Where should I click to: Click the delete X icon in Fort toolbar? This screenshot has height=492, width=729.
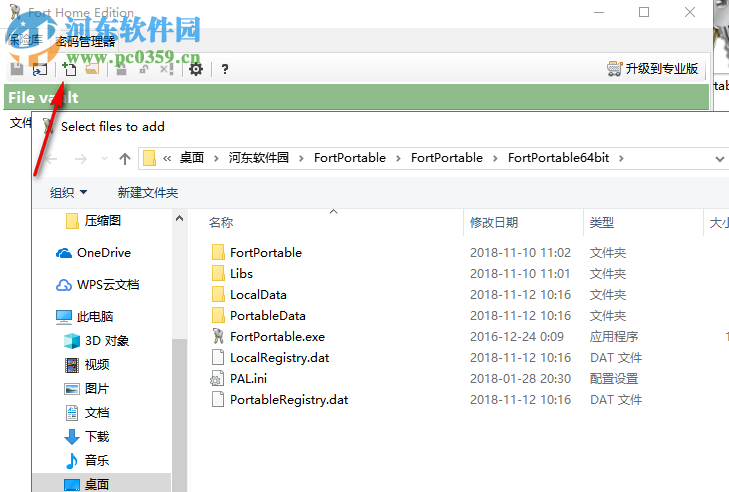pyautogui.click(x=166, y=69)
